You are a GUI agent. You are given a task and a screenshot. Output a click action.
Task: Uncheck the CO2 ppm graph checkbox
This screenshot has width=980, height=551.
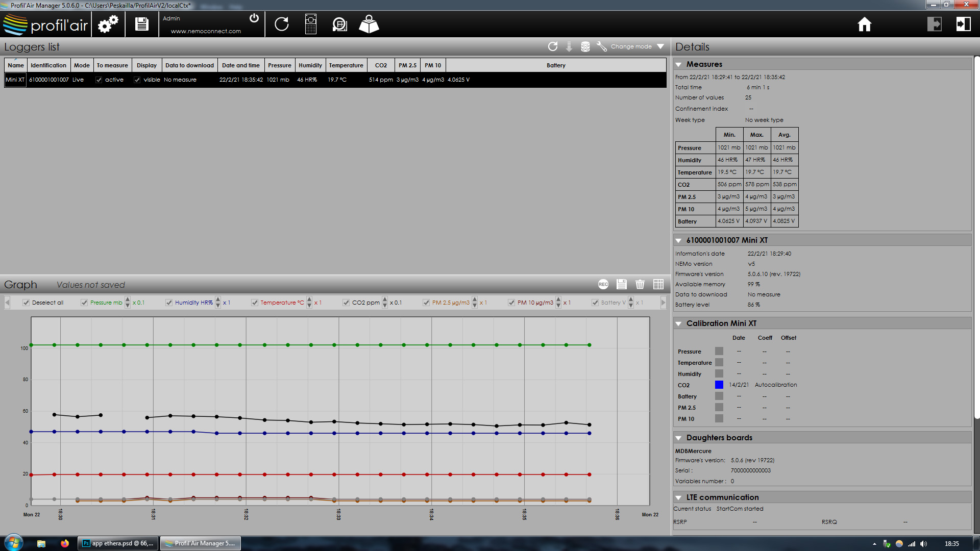[x=346, y=303]
